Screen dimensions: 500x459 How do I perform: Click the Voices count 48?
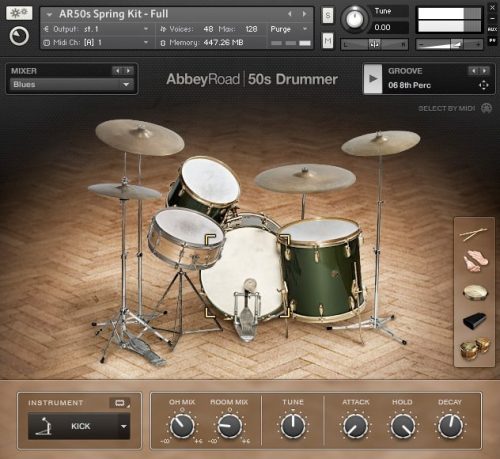[208, 29]
